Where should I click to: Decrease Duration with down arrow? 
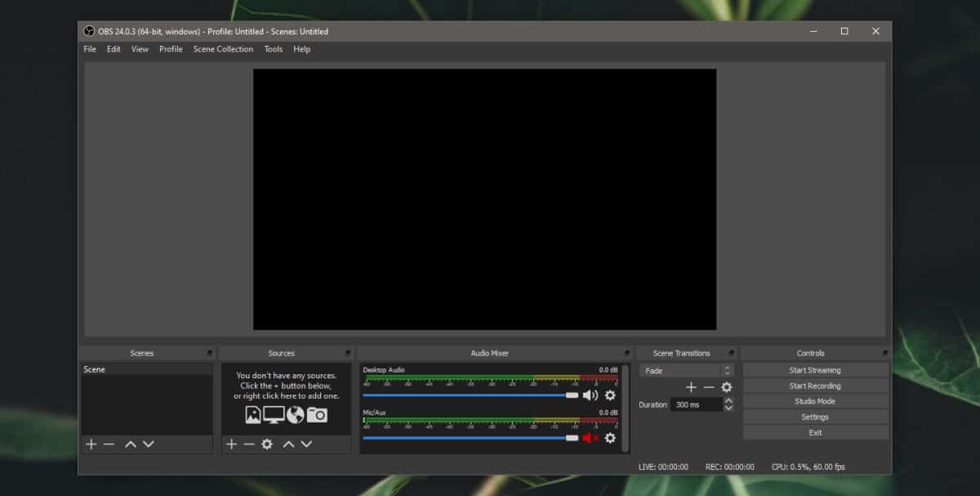[728, 408]
